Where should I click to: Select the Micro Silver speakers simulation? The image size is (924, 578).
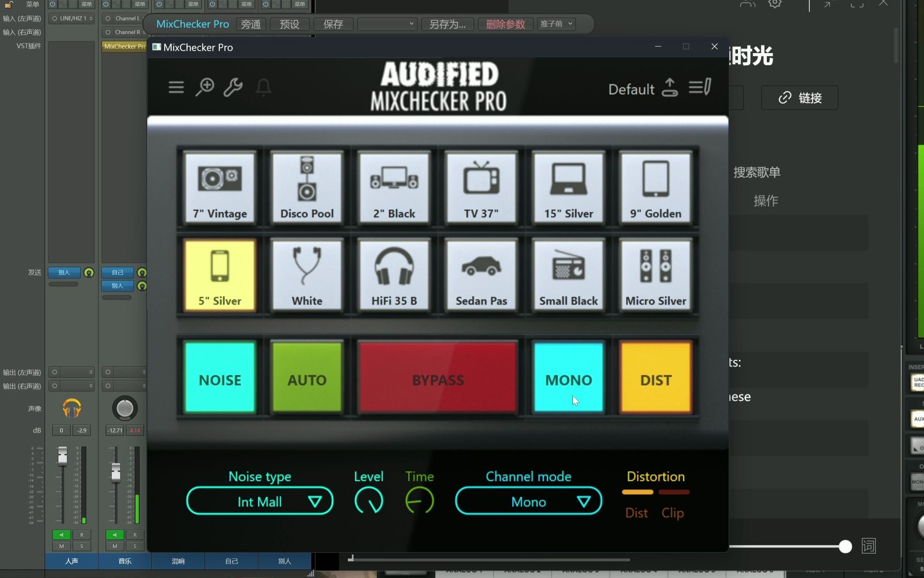656,275
